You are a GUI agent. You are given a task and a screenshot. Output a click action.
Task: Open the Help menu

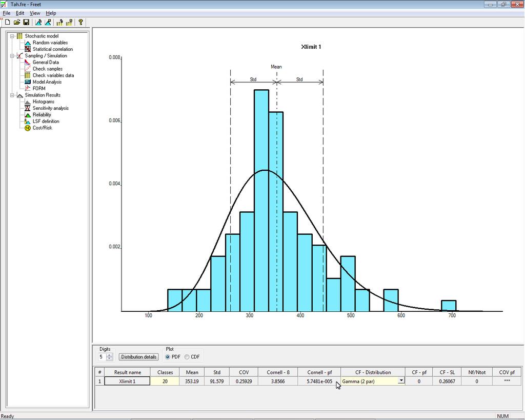(x=51, y=13)
